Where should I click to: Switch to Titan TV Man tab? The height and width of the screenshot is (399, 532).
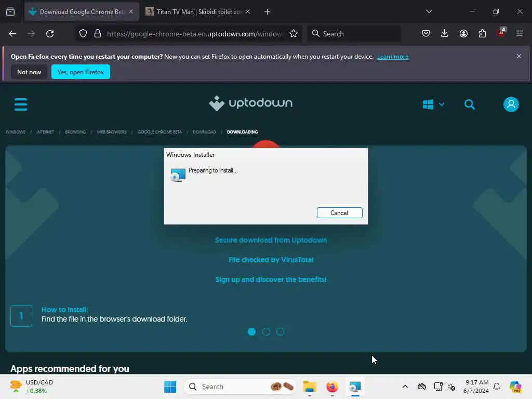point(199,12)
